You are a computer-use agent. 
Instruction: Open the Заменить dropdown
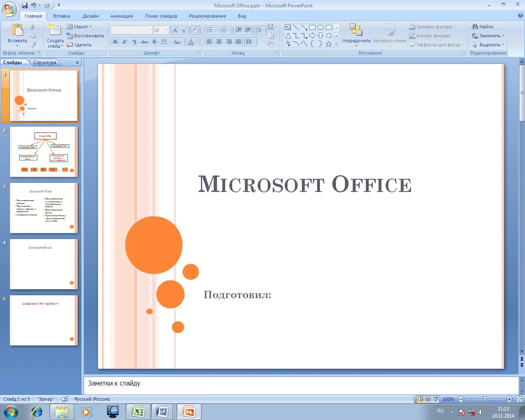488,36
